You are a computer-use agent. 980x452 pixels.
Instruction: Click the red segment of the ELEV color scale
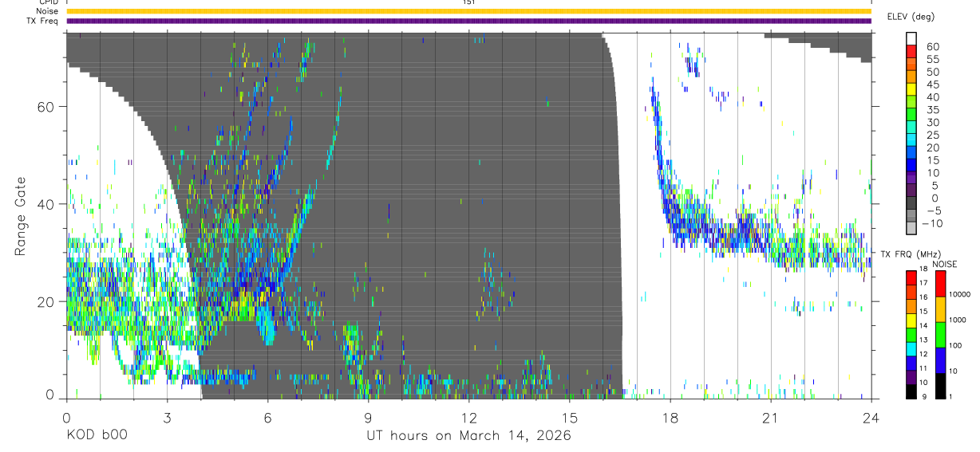911,52
